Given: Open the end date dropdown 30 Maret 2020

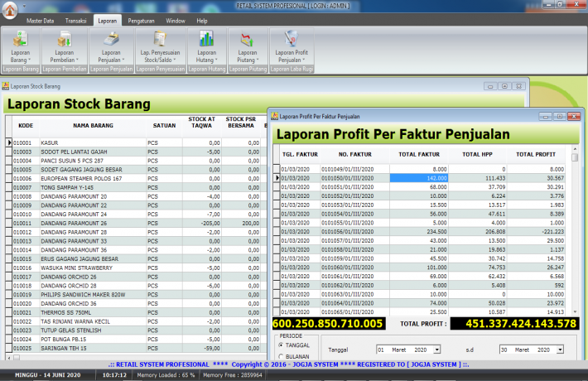Looking at the screenshot, I should 560,350.
